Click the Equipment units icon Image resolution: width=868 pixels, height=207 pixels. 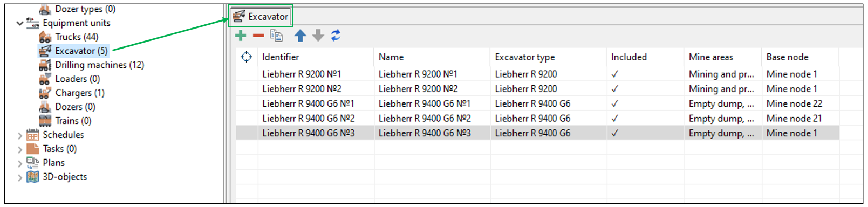point(33,23)
